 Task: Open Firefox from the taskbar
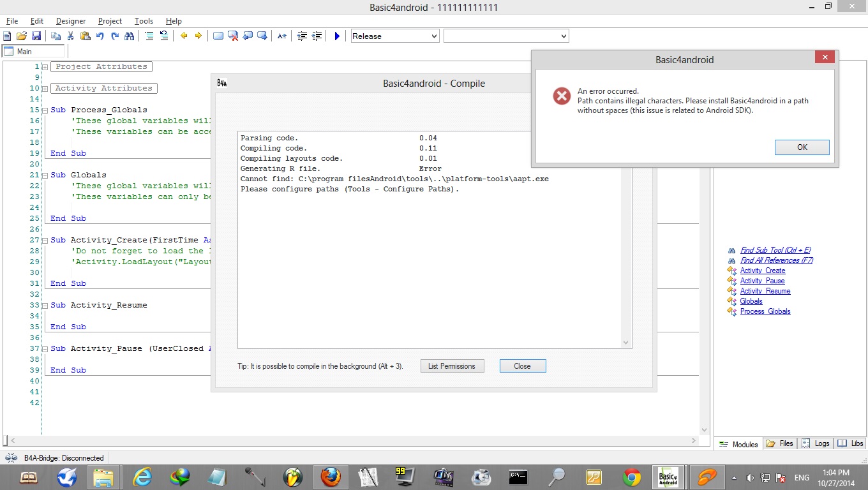(330, 477)
